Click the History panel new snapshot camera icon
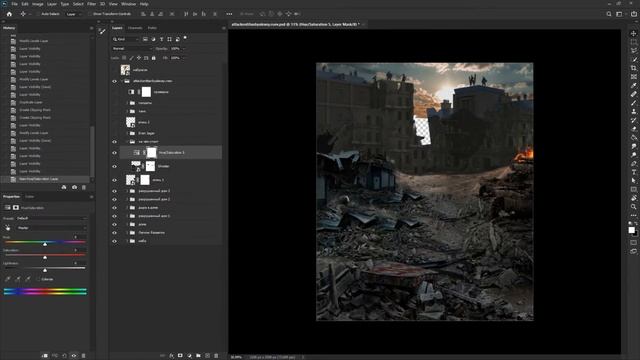The width and height of the screenshot is (640, 360). [74, 187]
